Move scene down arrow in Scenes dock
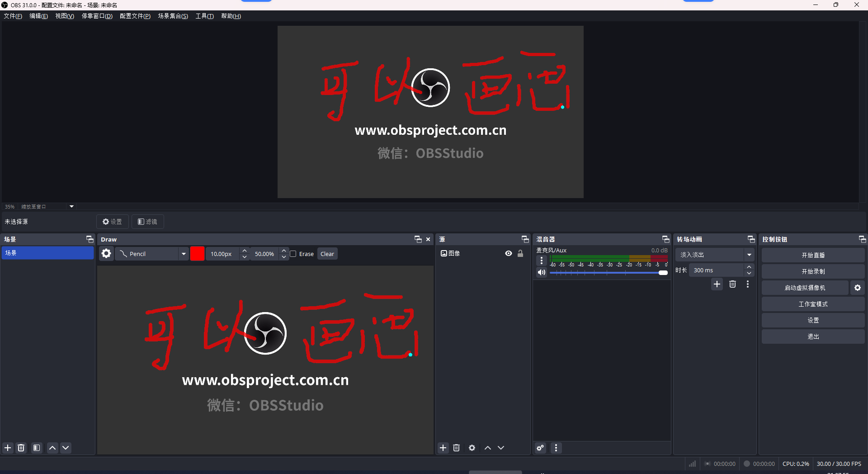The height and width of the screenshot is (474, 868). 66,448
